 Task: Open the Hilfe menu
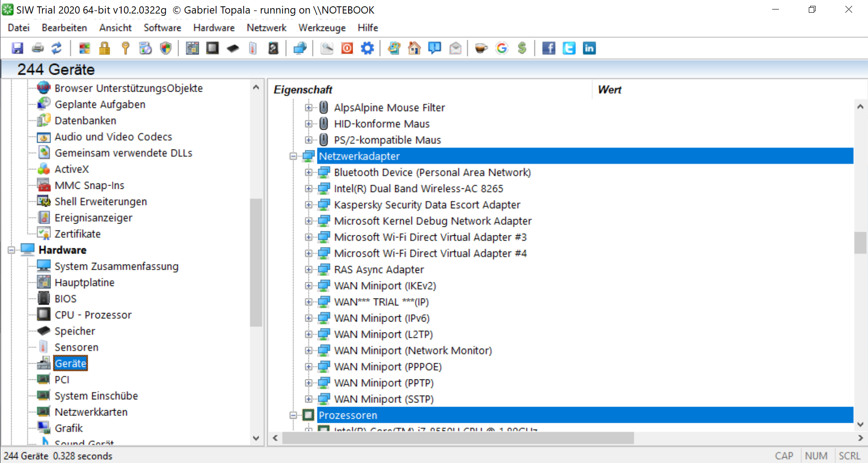pos(368,28)
